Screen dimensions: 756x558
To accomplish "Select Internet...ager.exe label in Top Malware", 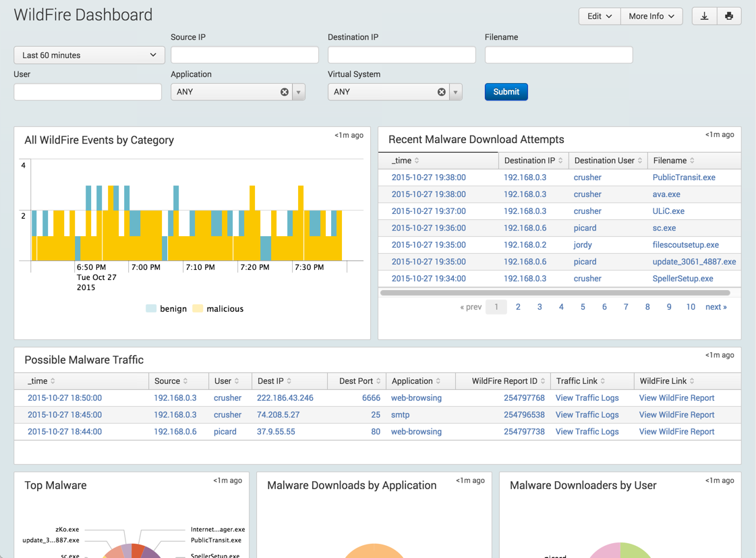I will [x=218, y=530].
